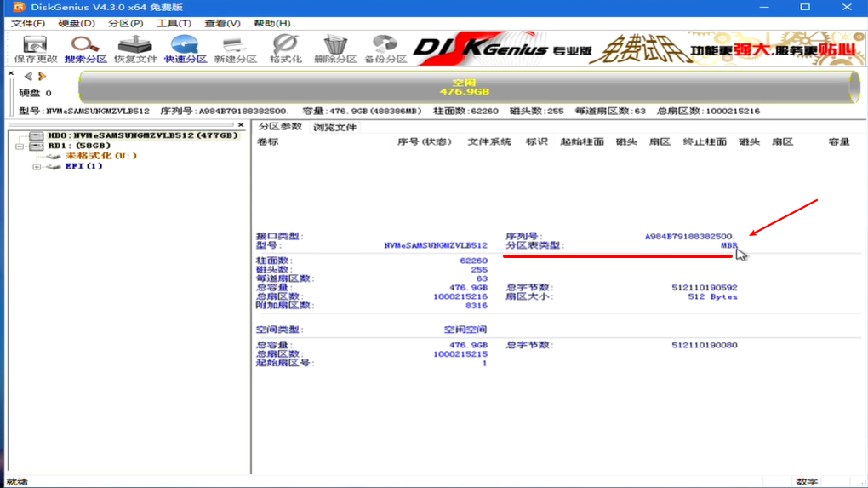The width and height of the screenshot is (868, 488).
Task: Select the EFI (1) partition in tree
Action: (83, 165)
